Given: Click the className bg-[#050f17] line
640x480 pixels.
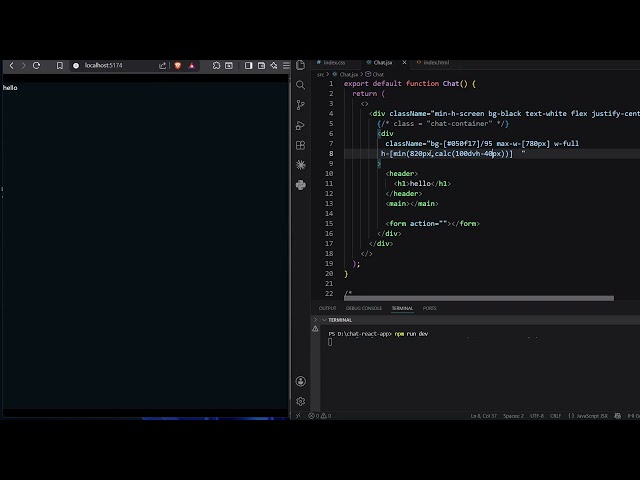Looking at the screenshot, I should (482, 144).
